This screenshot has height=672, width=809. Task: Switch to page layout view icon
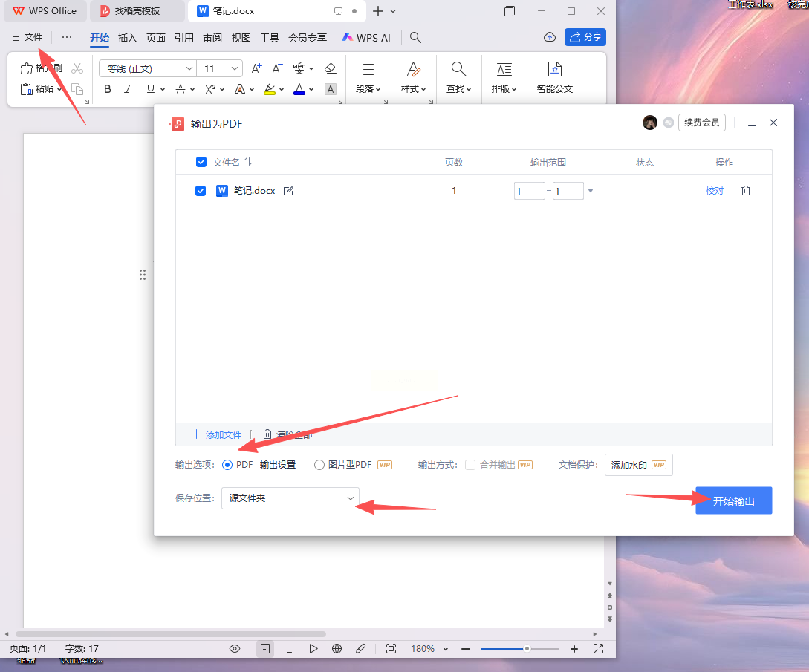point(265,649)
